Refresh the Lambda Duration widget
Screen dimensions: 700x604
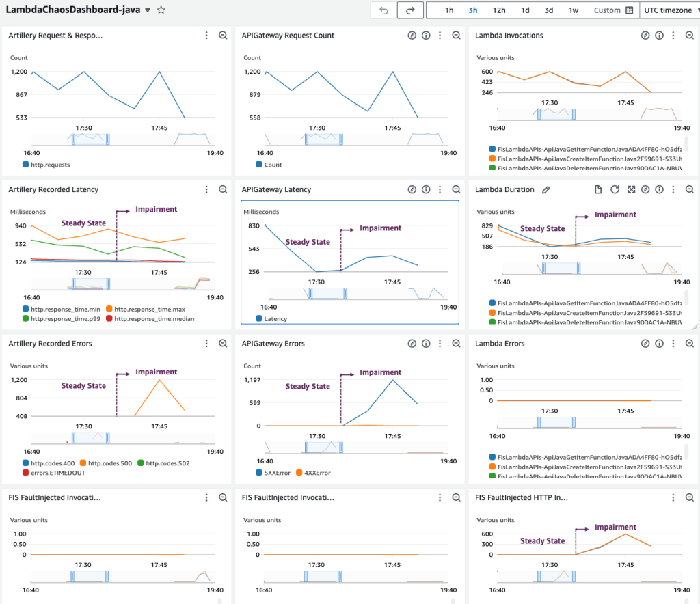click(x=615, y=189)
